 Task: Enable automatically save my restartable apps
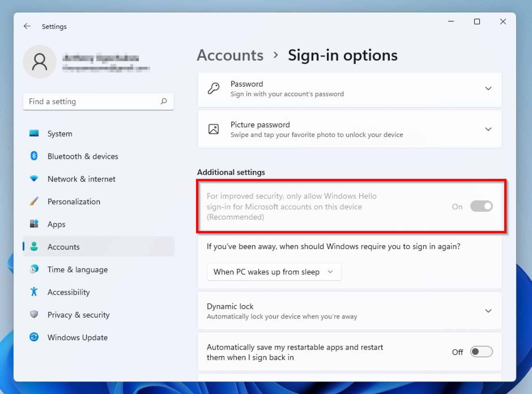[481, 352]
